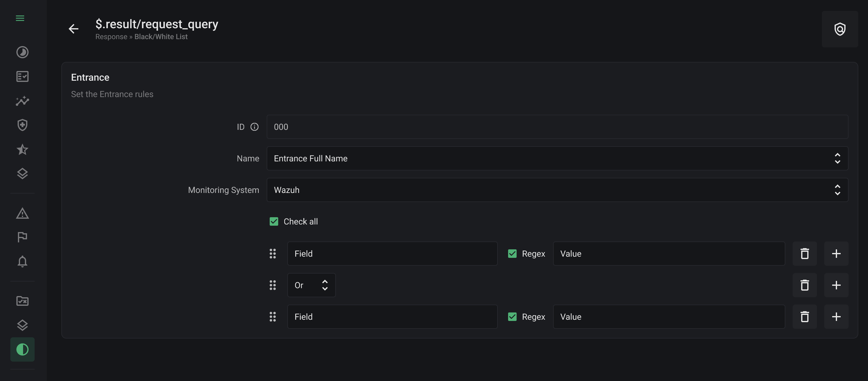Open the Or operator dropdown
The width and height of the screenshot is (868, 381).
(x=311, y=285)
